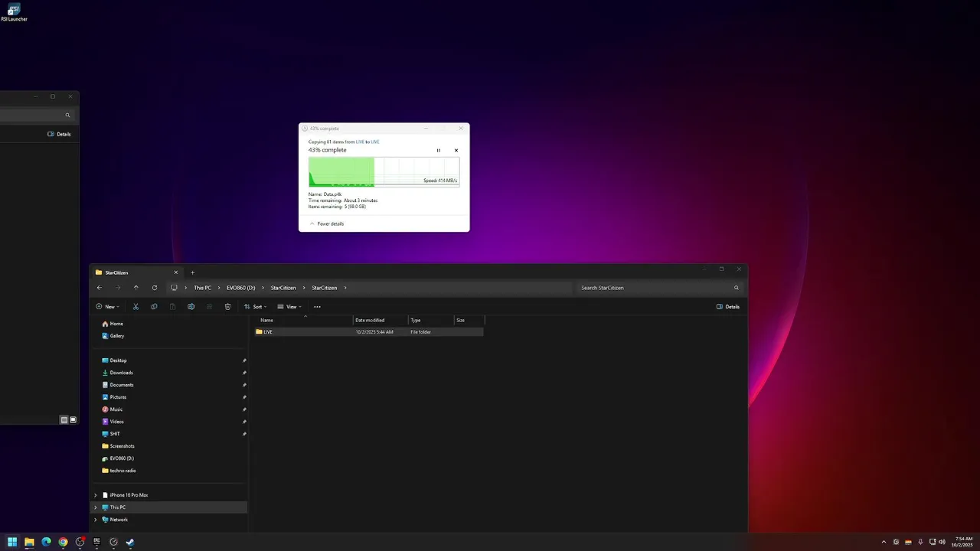Image resolution: width=980 pixels, height=551 pixels.
Task: Toggle Details pane in StarCitizen window
Action: [728, 307]
